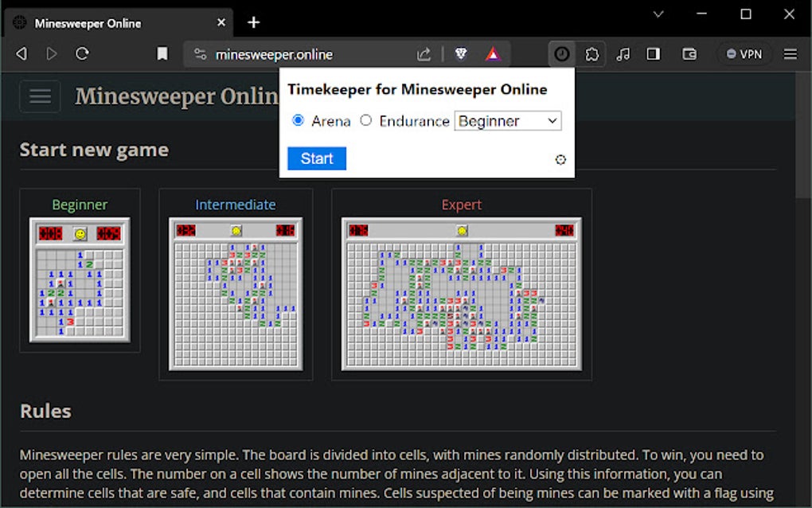
Task: Open the browser Extensions puzzle icon
Action: tap(592, 53)
